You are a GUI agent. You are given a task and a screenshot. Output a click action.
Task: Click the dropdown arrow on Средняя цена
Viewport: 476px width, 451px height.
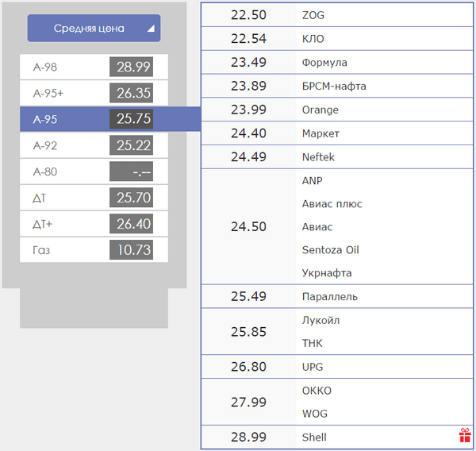click(151, 29)
